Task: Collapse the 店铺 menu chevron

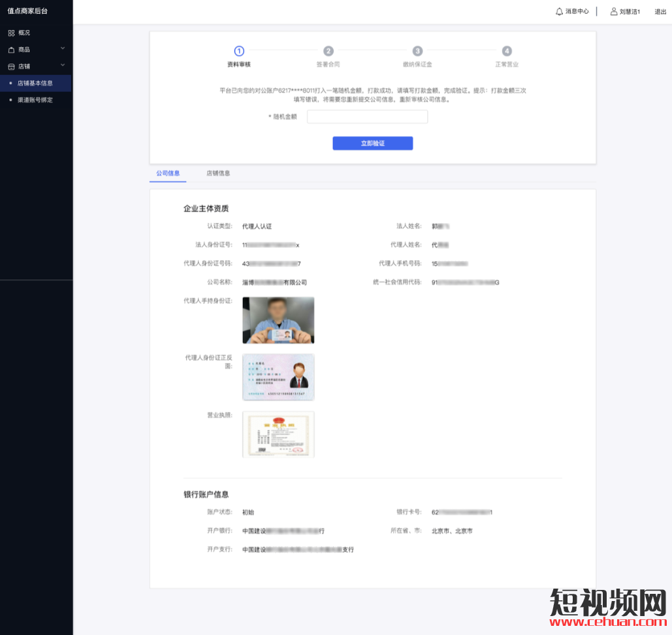Action: point(63,65)
